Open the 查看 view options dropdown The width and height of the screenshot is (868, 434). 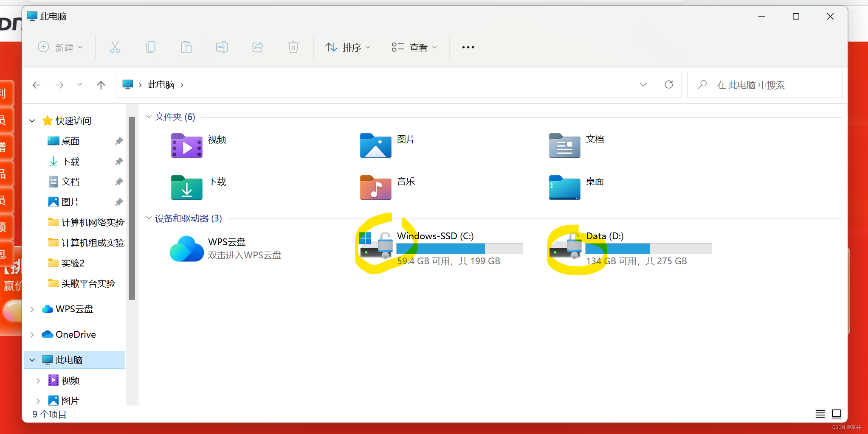(414, 47)
